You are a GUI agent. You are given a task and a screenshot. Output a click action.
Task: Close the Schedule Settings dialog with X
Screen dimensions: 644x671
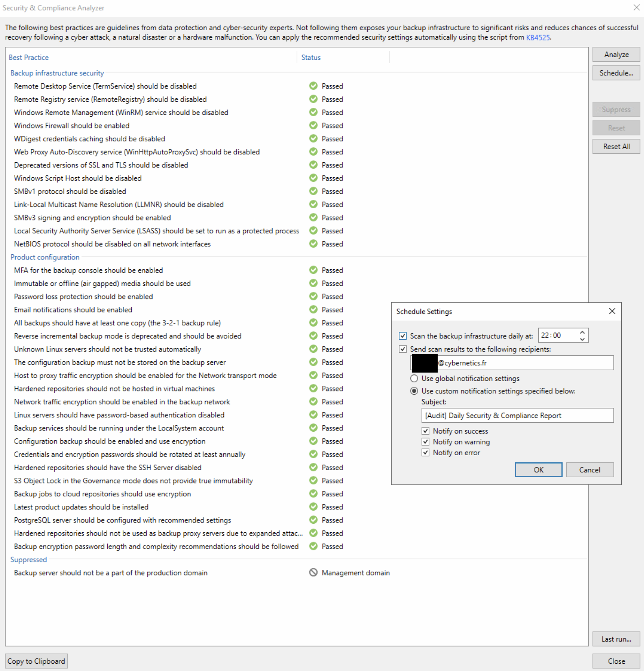tap(612, 311)
